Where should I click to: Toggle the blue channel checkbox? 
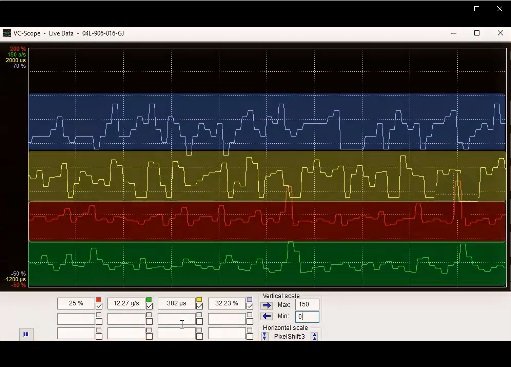tap(249, 306)
